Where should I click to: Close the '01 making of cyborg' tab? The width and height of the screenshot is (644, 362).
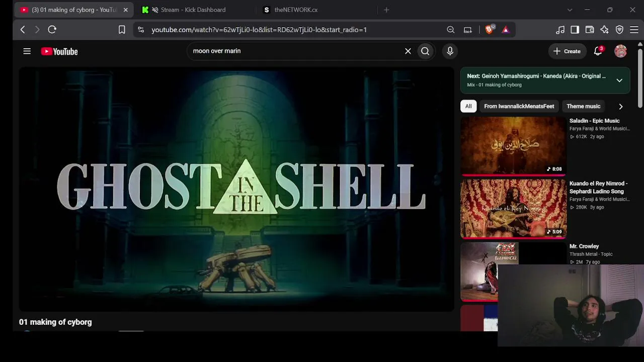click(x=126, y=10)
